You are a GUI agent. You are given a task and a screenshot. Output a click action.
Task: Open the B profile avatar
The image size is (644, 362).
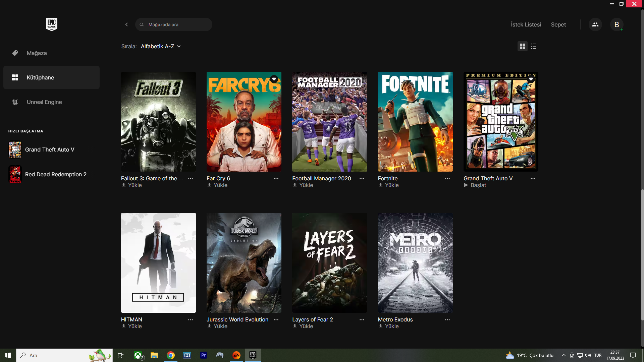click(616, 24)
